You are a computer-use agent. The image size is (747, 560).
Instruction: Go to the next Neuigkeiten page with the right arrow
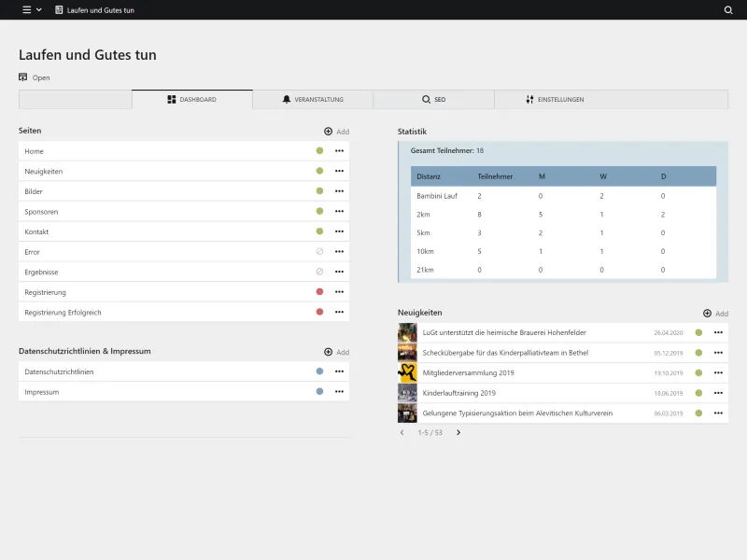click(458, 433)
